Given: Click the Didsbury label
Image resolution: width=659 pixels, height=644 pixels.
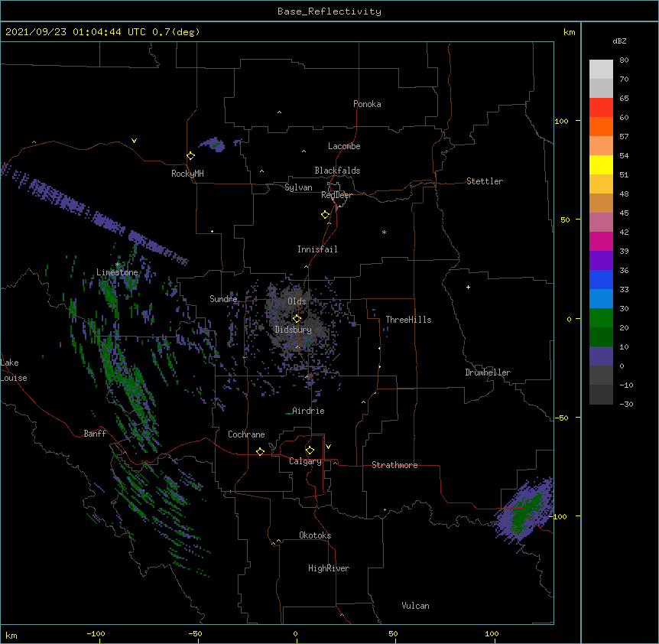Looking at the screenshot, I should pyautogui.click(x=293, y=330).
